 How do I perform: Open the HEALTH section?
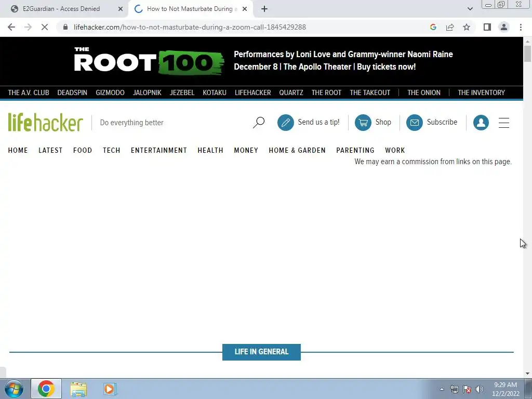pos(210,150)
